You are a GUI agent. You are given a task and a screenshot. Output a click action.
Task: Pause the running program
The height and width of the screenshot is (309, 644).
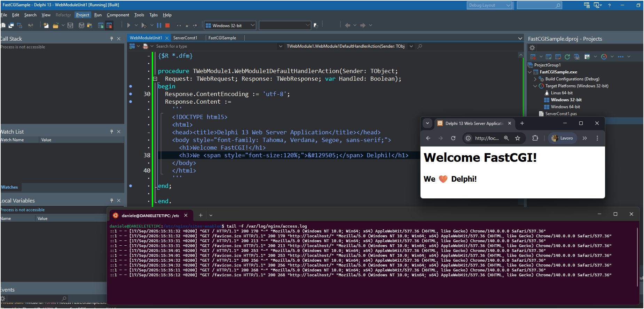(x=159, y=25)
